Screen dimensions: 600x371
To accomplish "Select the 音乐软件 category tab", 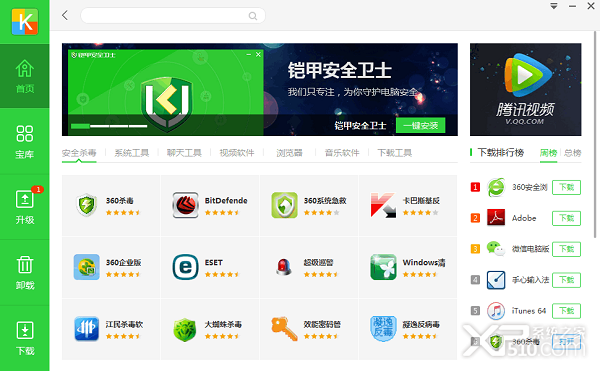I will [x=342, y=153].
